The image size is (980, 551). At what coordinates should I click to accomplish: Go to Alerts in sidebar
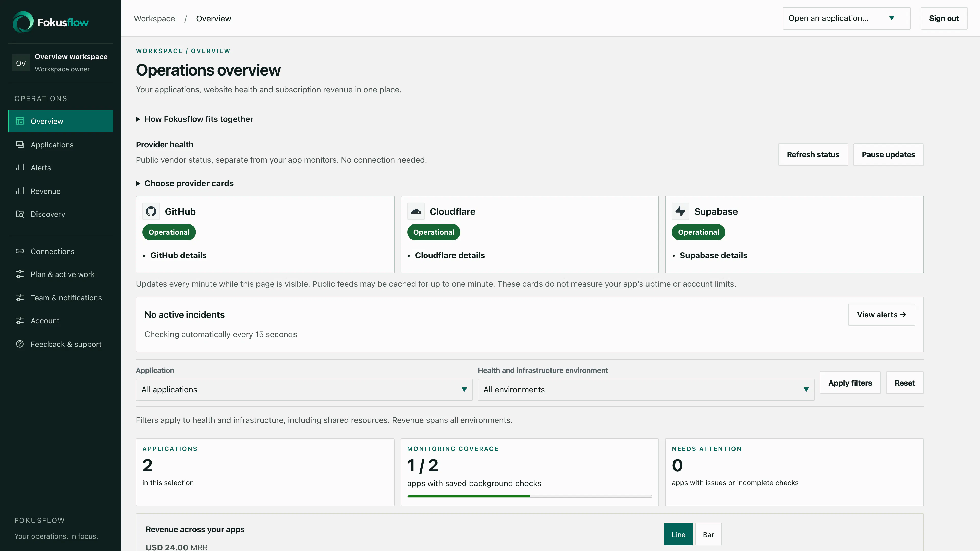pos(60,167)
